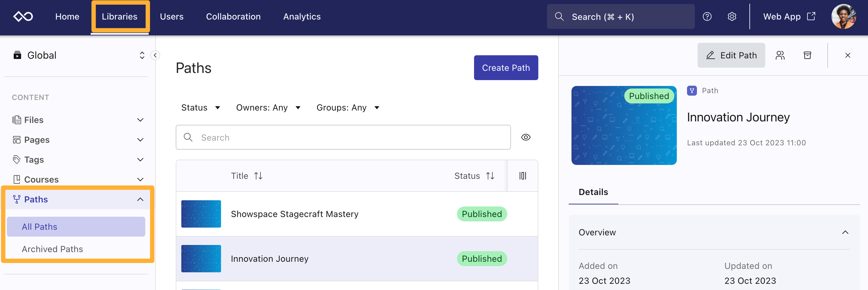This screenshot has height=290, width=868.
Task: Click the Pages label in sidebar
Action: (x=37, y=140)
